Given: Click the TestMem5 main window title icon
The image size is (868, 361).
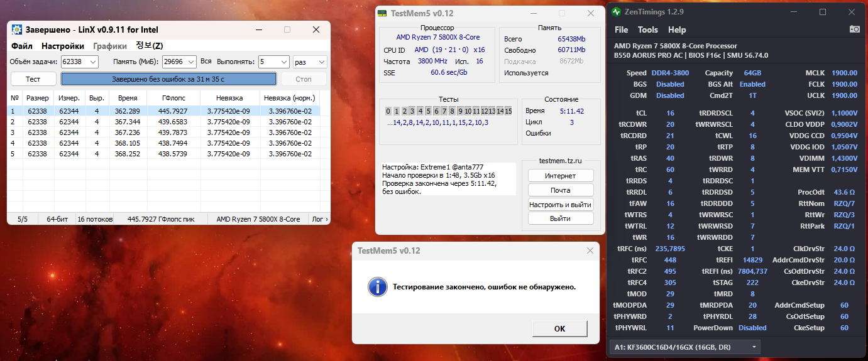Looking at the screenshot, I should pyautogui.click(x=382, y=13).
